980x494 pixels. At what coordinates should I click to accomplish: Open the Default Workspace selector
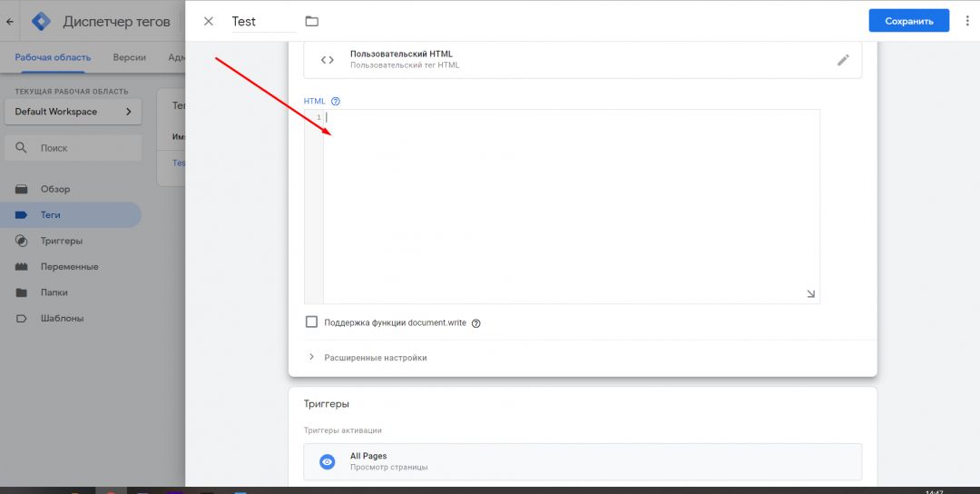(x=73, y=112)
